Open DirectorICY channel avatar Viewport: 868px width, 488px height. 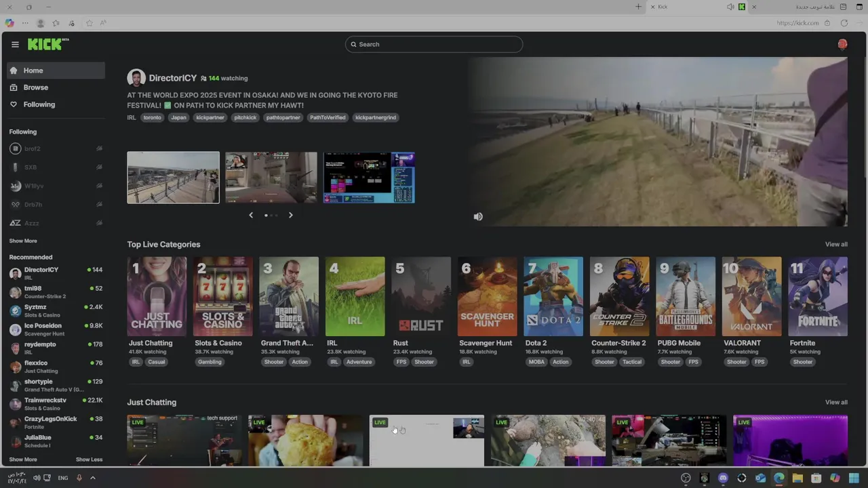coord(136,78)
